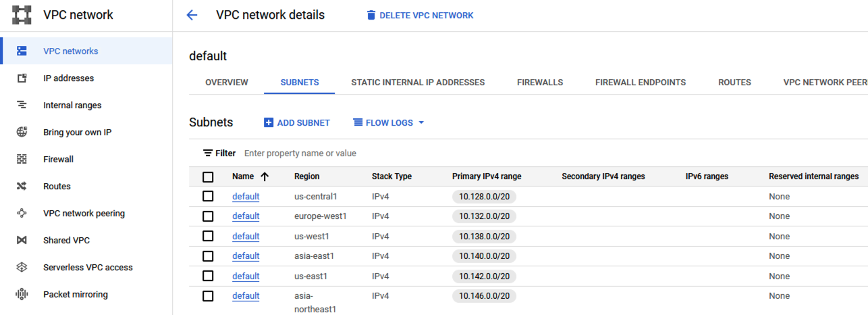The image size is (868, 315).
Task: Click the VPC network peering icon
Action: point(22,214)
